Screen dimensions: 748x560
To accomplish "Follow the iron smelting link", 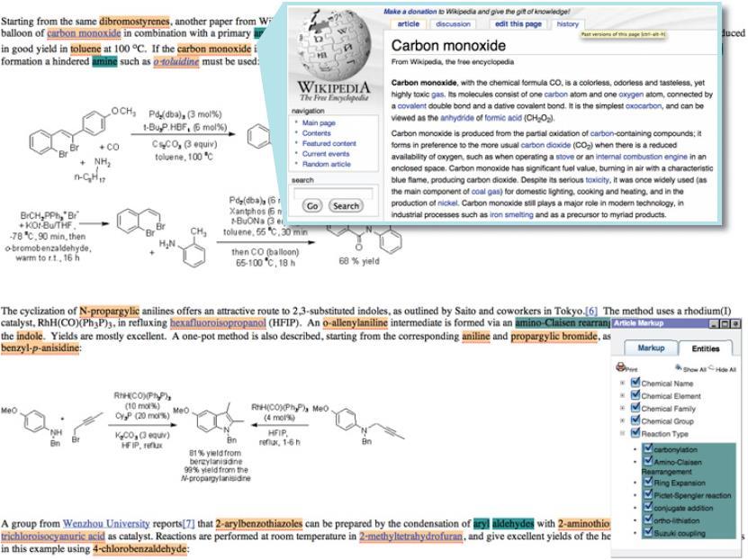I will click(x=511, y=214).
